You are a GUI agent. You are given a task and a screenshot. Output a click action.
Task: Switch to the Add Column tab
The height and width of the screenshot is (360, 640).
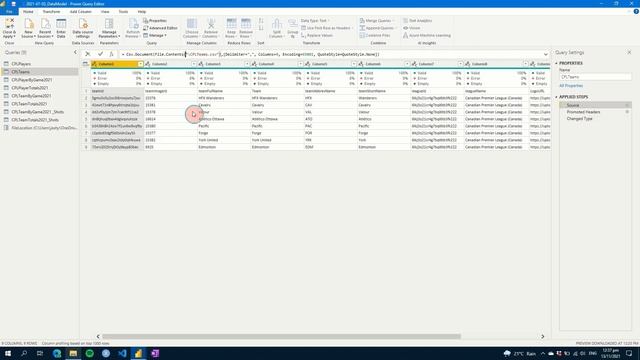pos(80,11)
